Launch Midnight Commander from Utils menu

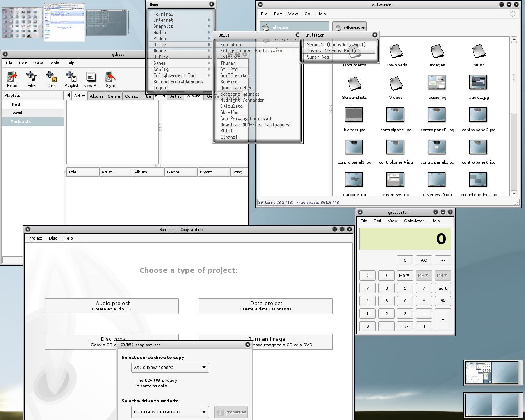pos(242,100)
